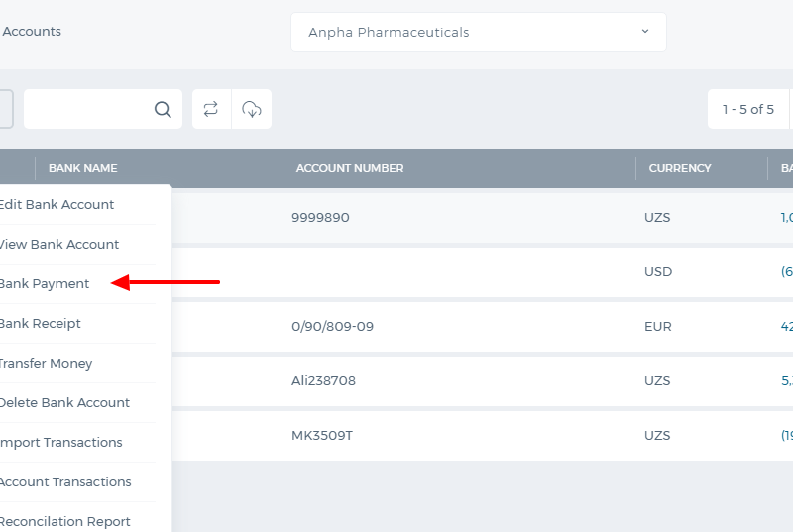Select Delete Bank Account option

coord(64,402)
